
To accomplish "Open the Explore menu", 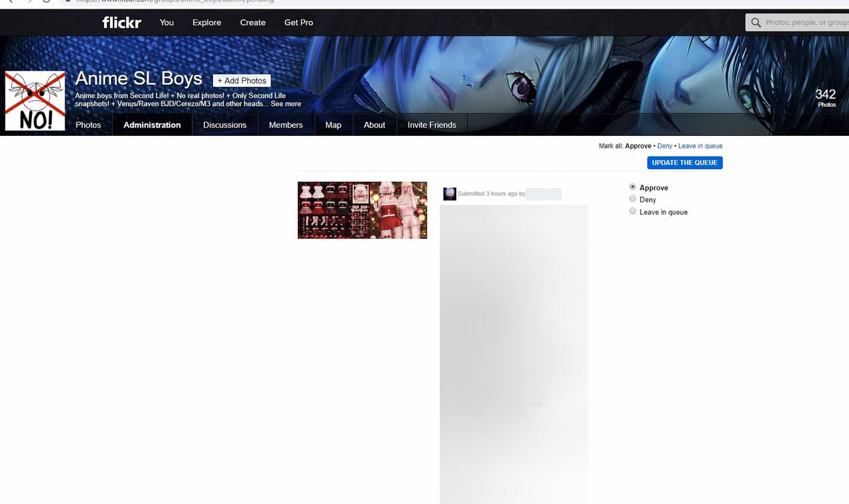I will [207, 23].
